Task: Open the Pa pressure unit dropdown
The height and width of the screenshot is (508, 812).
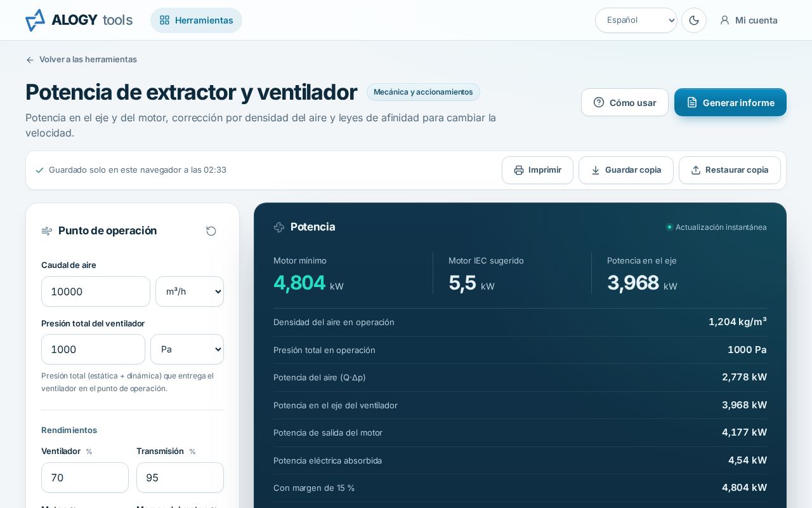Action: 187,349
